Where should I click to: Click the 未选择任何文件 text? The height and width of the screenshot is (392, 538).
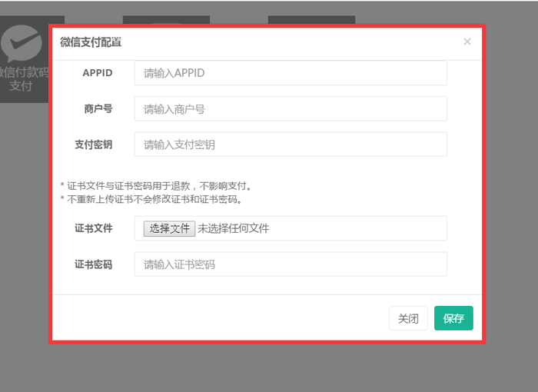click(234, 228)
